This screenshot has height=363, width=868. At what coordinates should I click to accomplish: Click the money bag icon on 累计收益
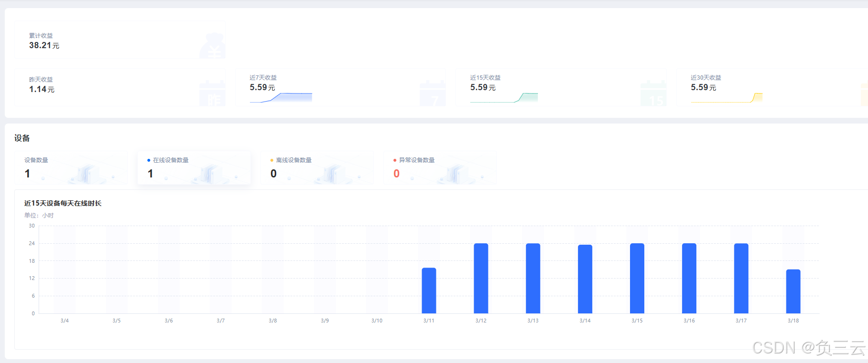pos(213,45)
